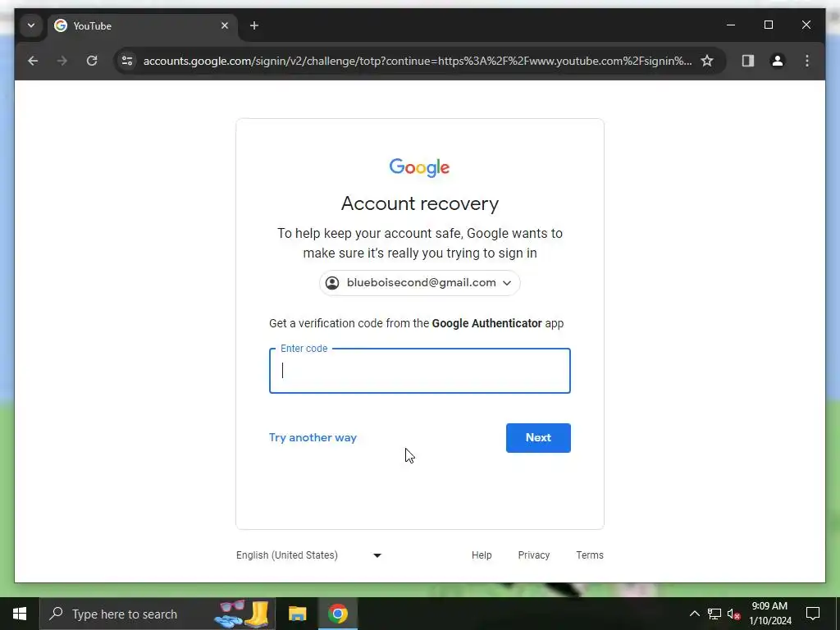
Task: Open a new tab with plus button
Action: (254, 25)
